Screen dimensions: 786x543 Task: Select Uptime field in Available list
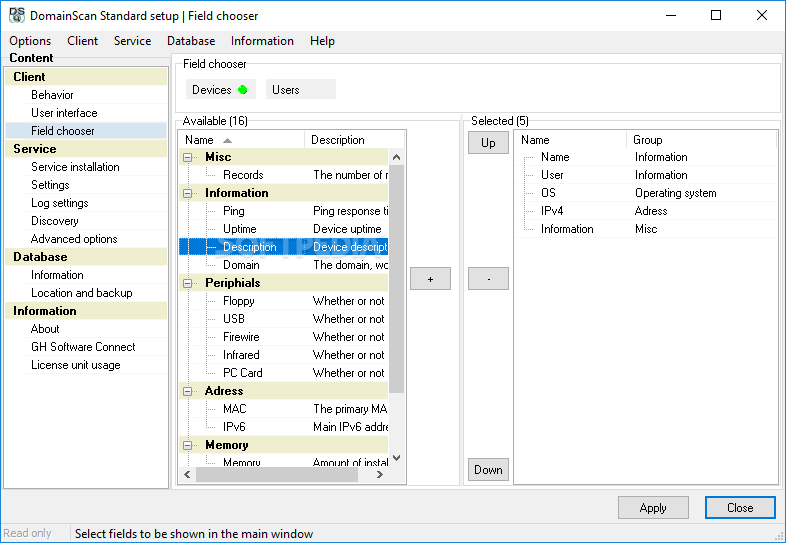coord(240,229)
